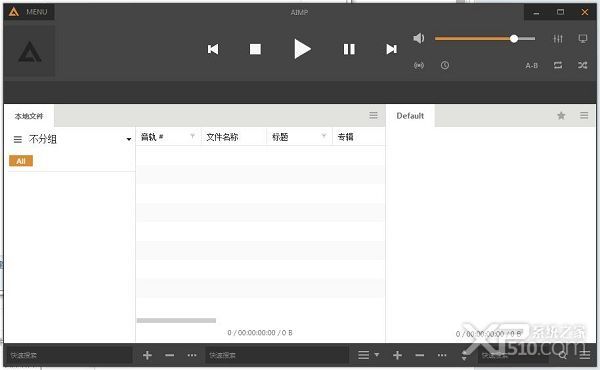Sort by the 音轨 # column header
The image size is (600, 370).
(152, 137)
